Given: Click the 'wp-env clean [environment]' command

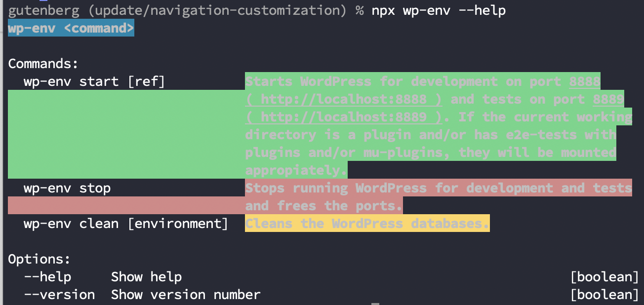Looking at the screenshot, I should pyautogui.click(x=126, y=224).
